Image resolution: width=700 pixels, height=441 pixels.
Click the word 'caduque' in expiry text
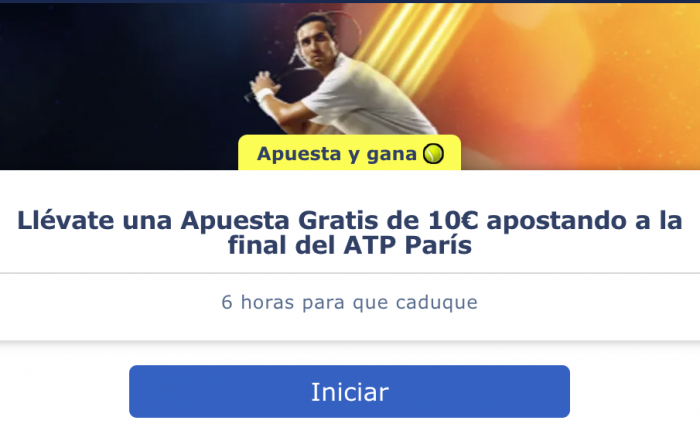[437, 302]
